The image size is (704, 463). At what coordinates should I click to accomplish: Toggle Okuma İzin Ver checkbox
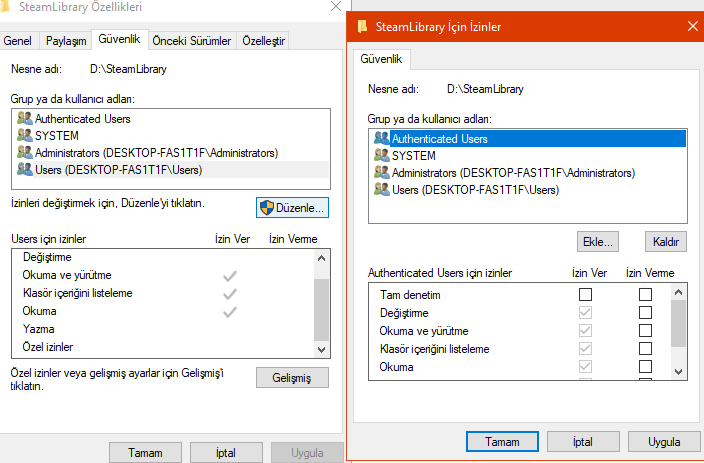point(585,366)
